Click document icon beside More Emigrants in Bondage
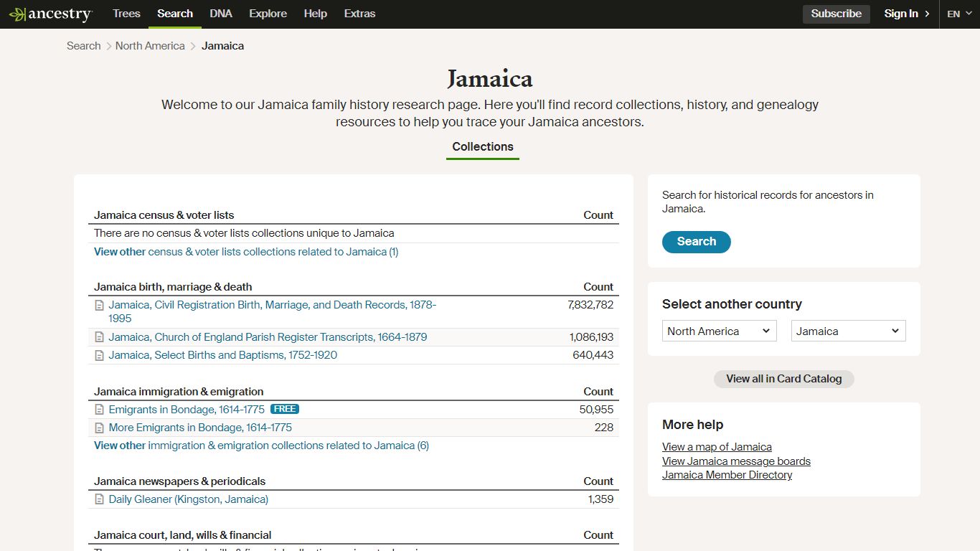The width and height of the screenshot is (980, 551). tap(100, 428)
